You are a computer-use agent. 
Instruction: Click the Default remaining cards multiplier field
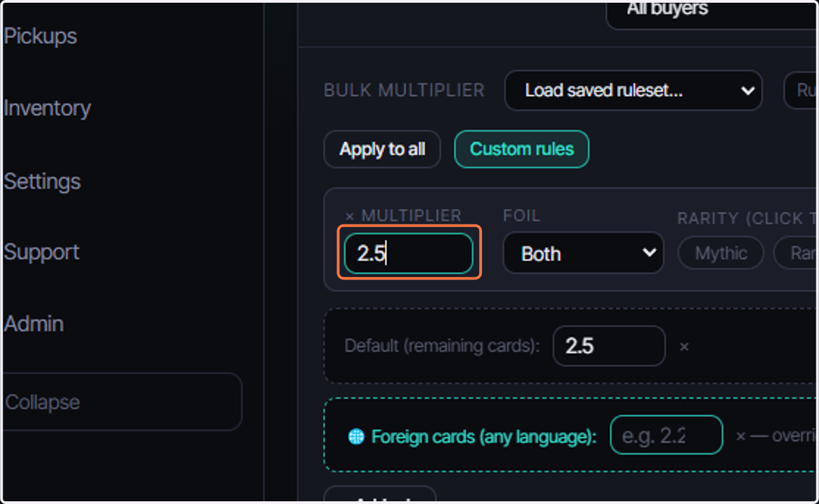pos(609,346)
